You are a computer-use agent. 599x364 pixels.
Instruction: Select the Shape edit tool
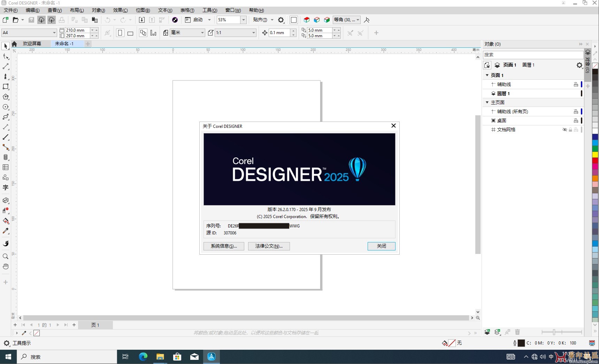6,56
